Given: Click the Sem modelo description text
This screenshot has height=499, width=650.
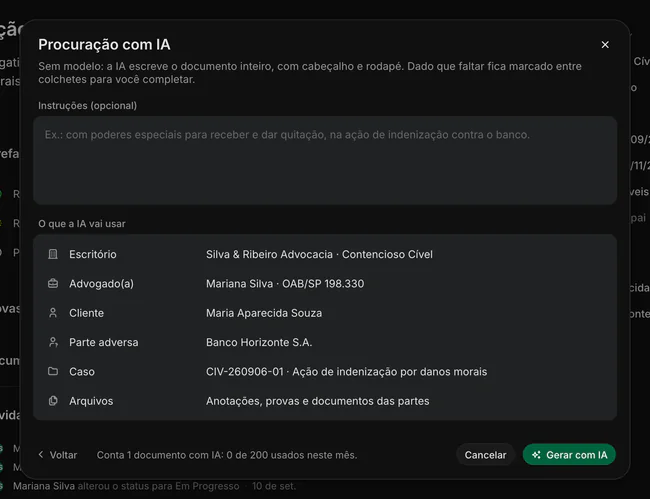Looking at the screenshot, I should [310, 73].
